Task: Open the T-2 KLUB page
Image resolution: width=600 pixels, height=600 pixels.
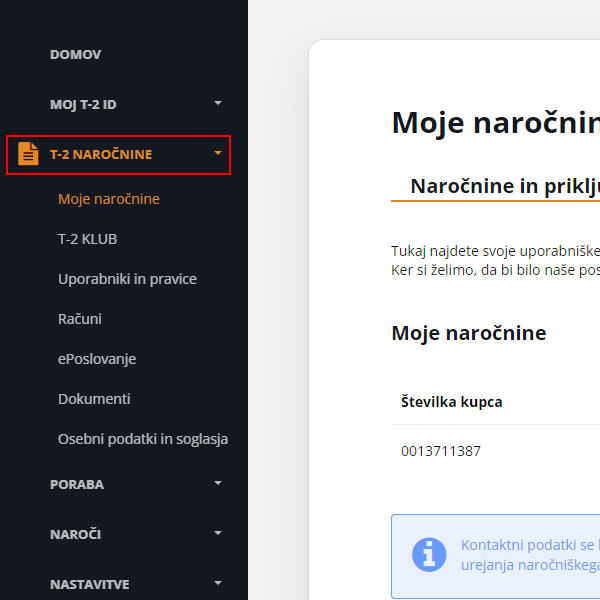Action: [88, 239]
